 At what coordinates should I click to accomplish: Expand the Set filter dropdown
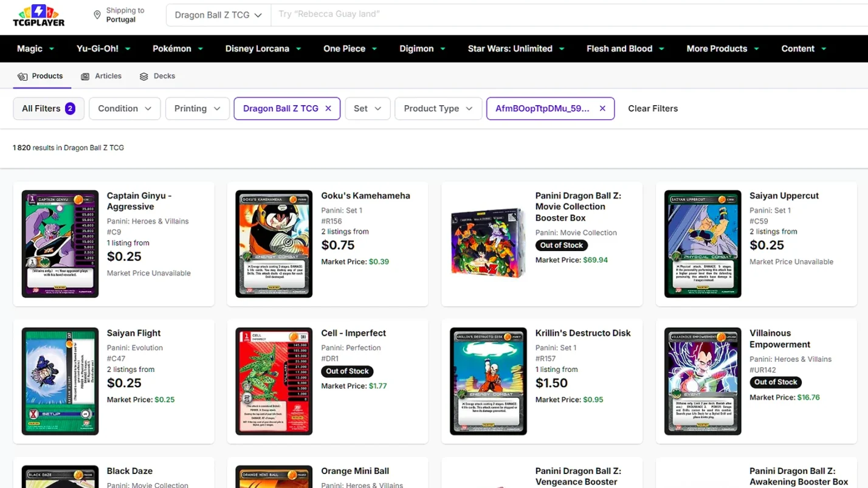click(x=368, y=109)
